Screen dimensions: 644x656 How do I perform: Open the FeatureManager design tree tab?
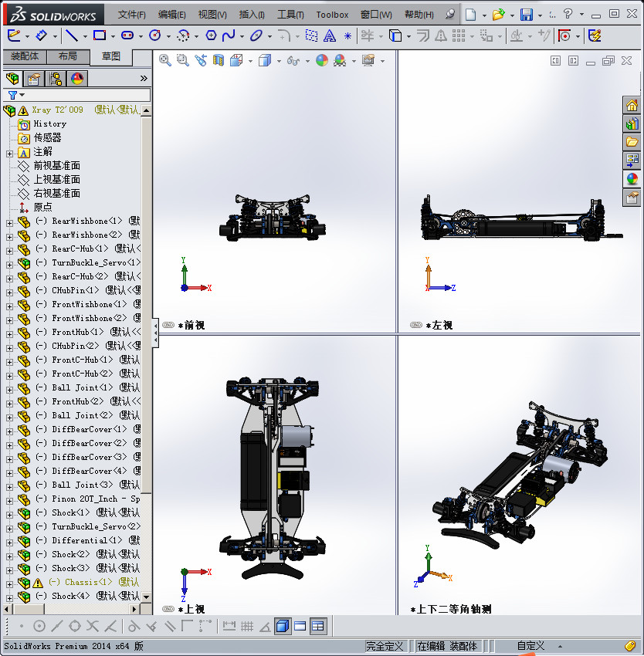click(12, 78)
